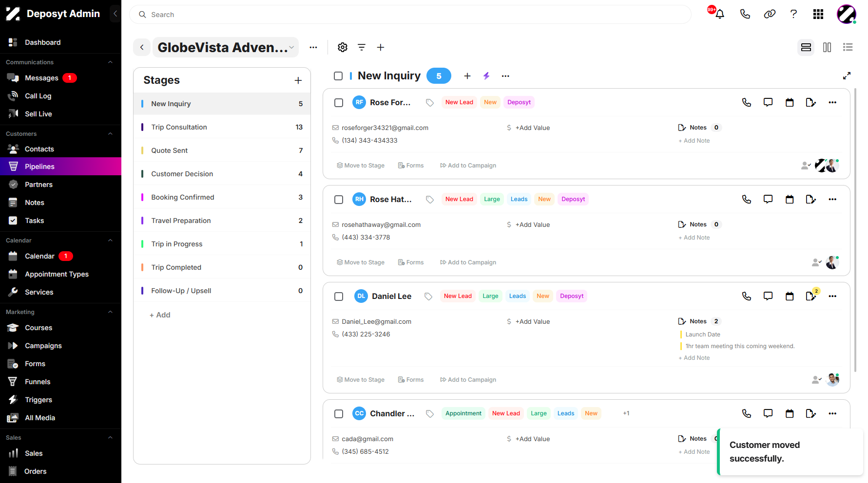
Task: Collapse the Sales sidebar section
Action: [110, 438]
